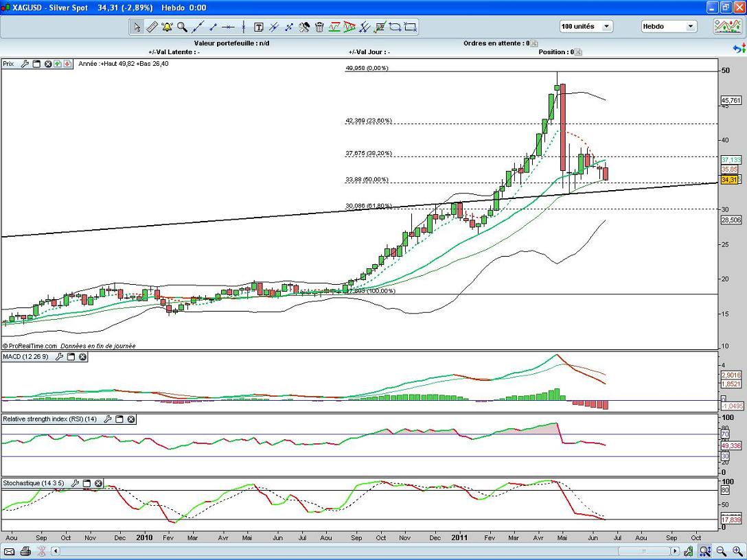The width and height of the screenshot is (747, 560).
Task: Click the printer icon at bottom left
Action: tap(25, 551)
